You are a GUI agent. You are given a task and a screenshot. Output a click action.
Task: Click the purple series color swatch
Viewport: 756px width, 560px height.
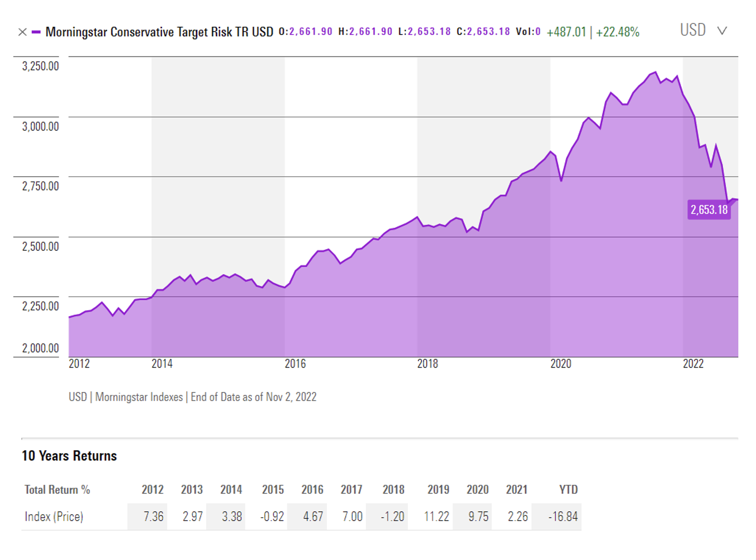tap(36, 32)
